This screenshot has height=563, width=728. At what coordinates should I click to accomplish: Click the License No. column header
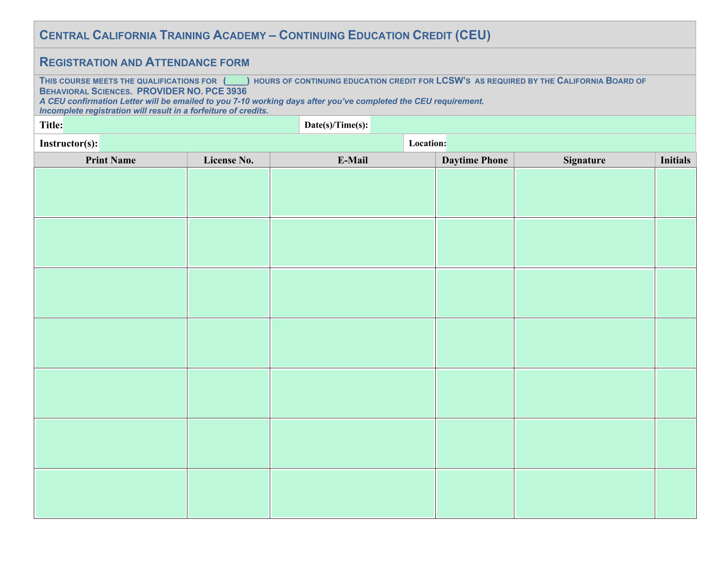click(229, 160)
